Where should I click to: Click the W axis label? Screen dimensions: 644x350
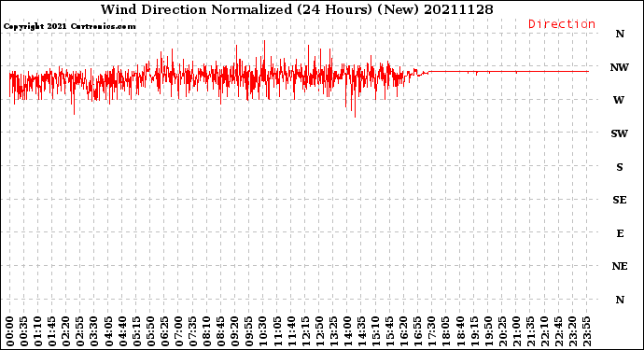[619, 100]
